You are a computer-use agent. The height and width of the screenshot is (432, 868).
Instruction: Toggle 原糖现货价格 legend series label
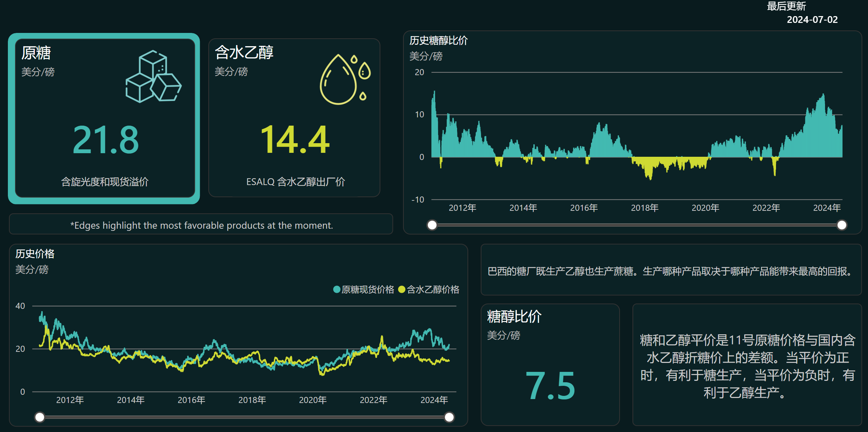click(x=368, y=289)
